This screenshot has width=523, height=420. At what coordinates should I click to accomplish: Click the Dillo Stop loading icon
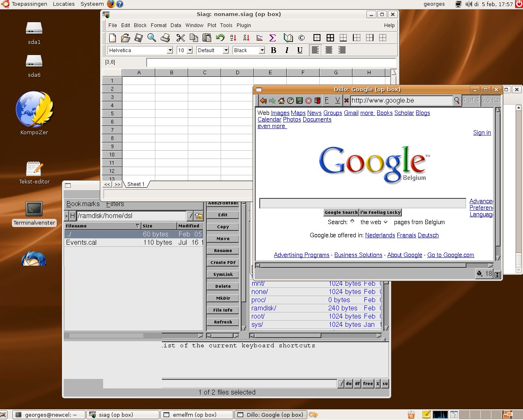pos(309,101)
